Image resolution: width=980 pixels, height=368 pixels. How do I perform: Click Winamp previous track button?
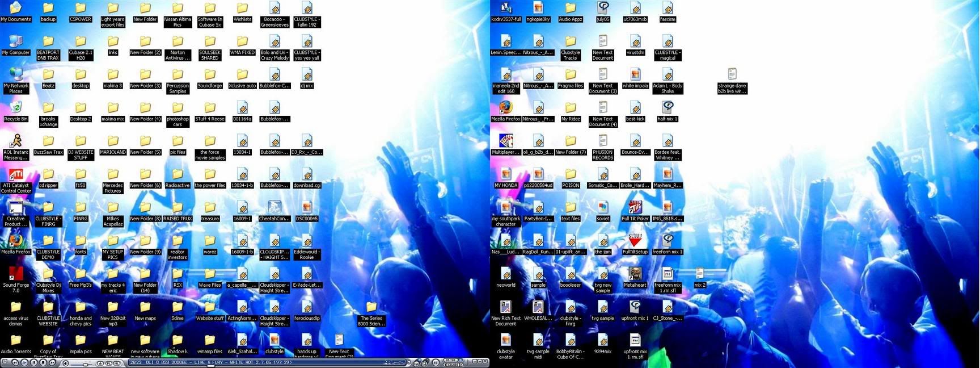click(15, 362)
